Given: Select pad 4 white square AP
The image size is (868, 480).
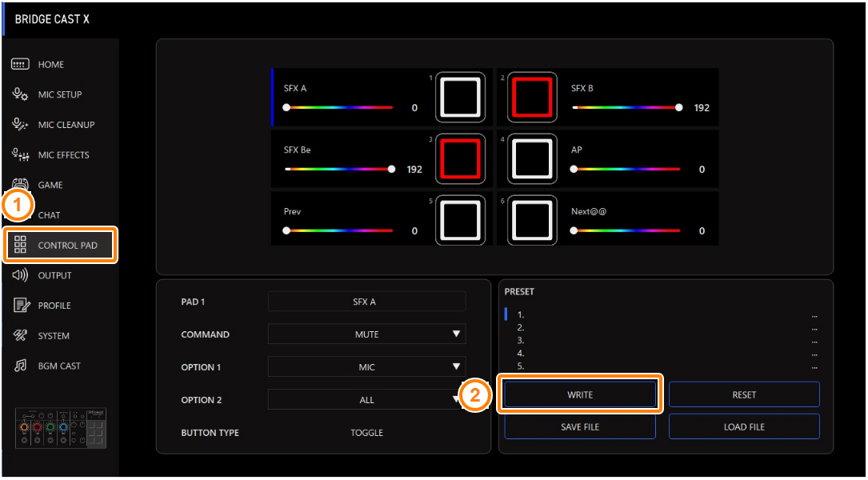Looking at the screenshot, I should pos(532,159).
